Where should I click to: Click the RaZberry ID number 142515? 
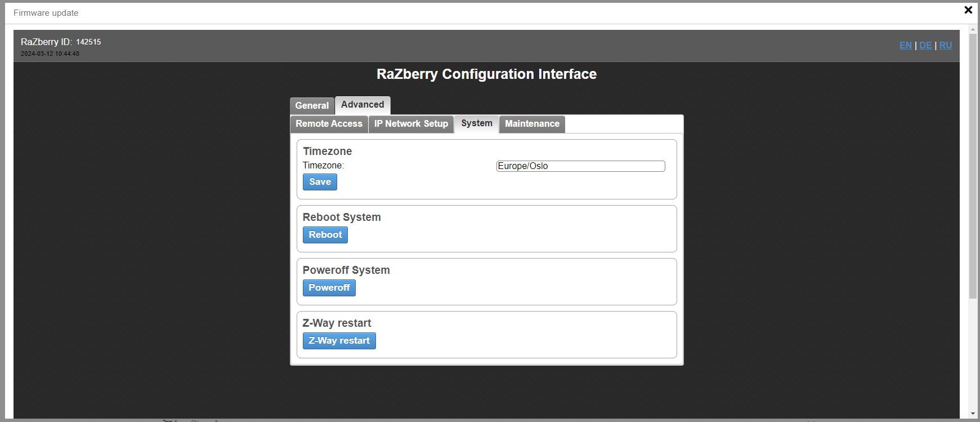coord(89,42)
